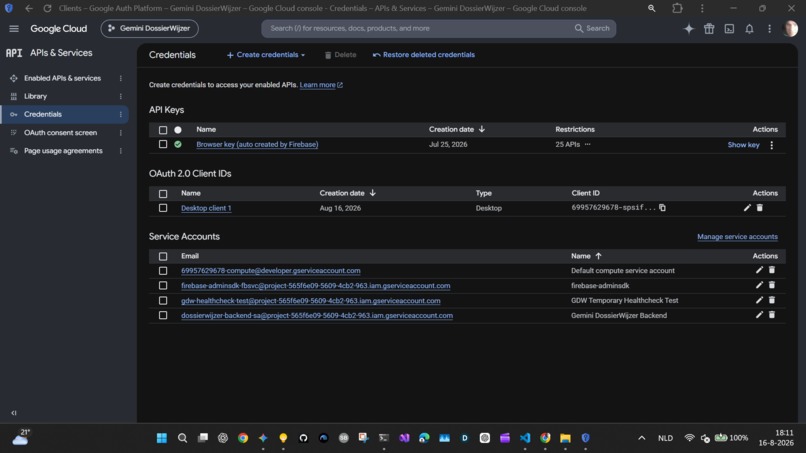
Task: Sort OAuth clients by Creation date
Action: (347, 193)
